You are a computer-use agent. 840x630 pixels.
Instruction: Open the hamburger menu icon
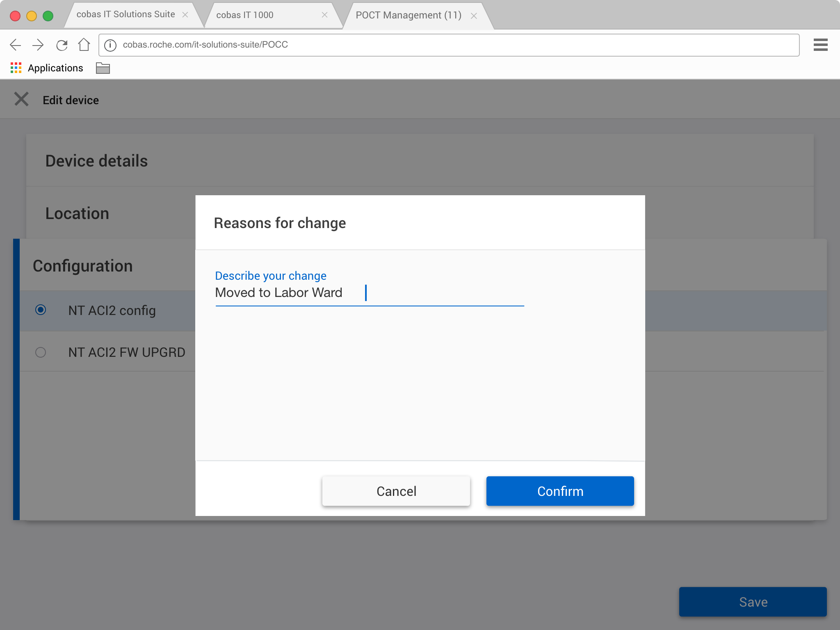tap(820, 45)
